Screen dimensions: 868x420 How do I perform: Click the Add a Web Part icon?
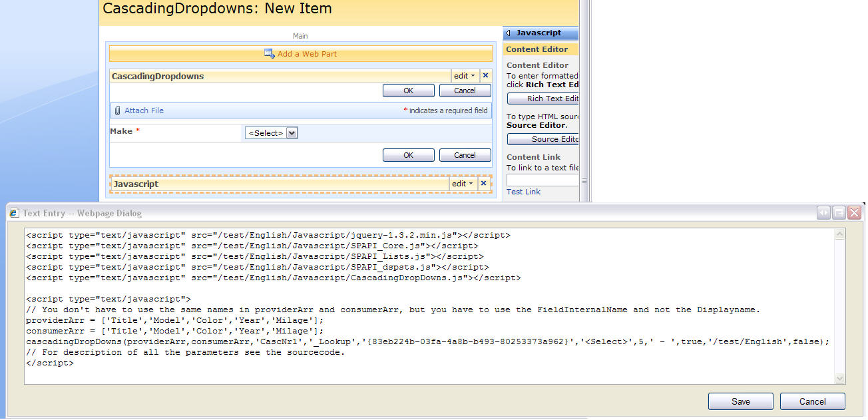click(270, 54)
